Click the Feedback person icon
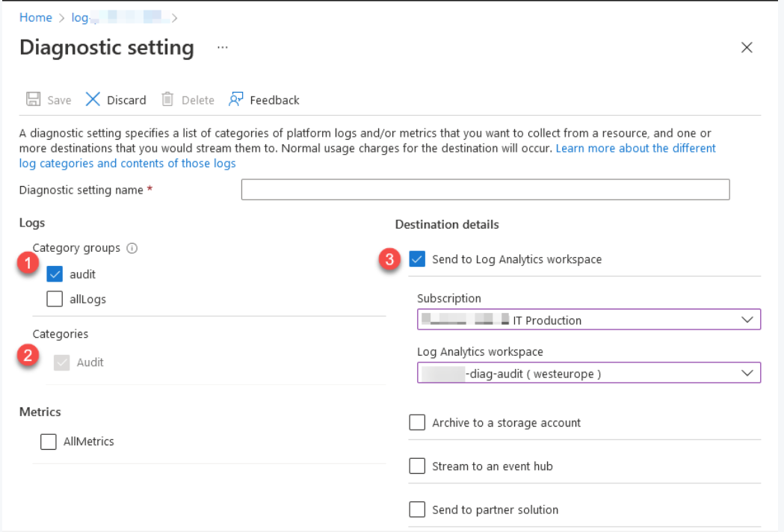Image resolution: width=784 pixels, height=532 pixels. click(236, 99)
